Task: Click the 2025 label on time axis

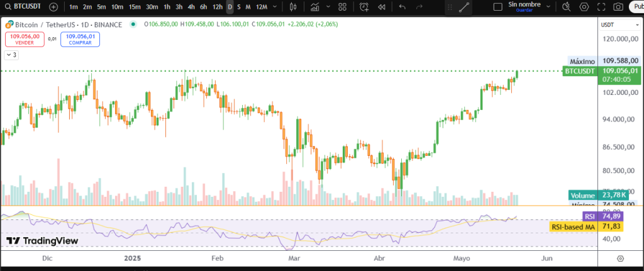Action: click(x=132, y=258)
